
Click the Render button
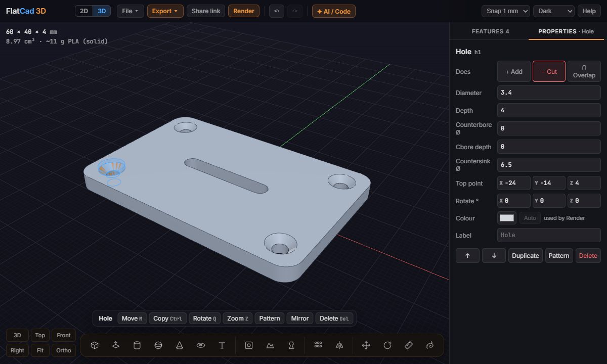tap(244, 11)
